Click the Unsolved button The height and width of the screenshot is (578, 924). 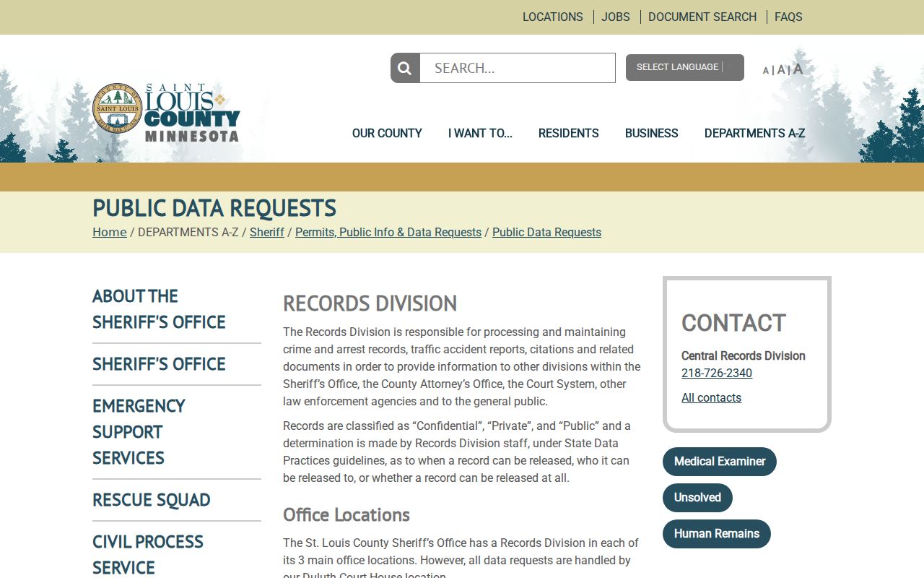(x=697, y=498)
